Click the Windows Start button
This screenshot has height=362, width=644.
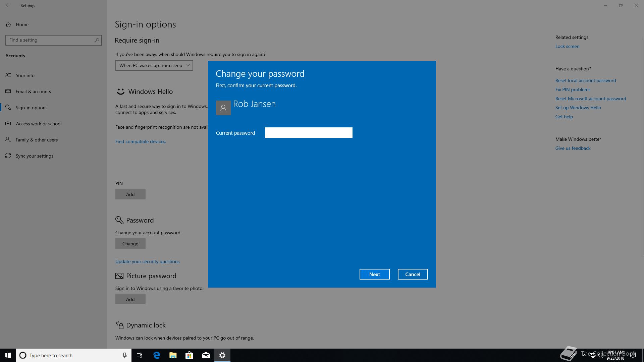(x=8, y=355)
